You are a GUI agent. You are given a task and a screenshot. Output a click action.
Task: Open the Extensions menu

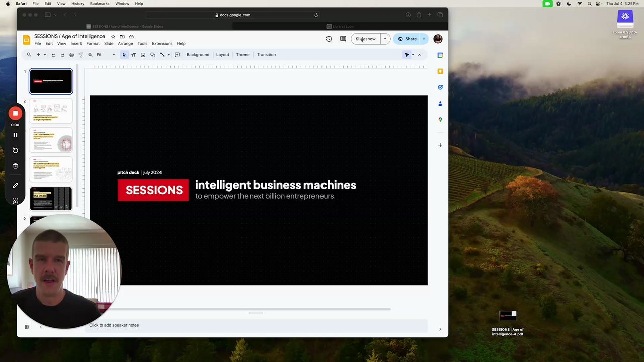tap(162, 44)
